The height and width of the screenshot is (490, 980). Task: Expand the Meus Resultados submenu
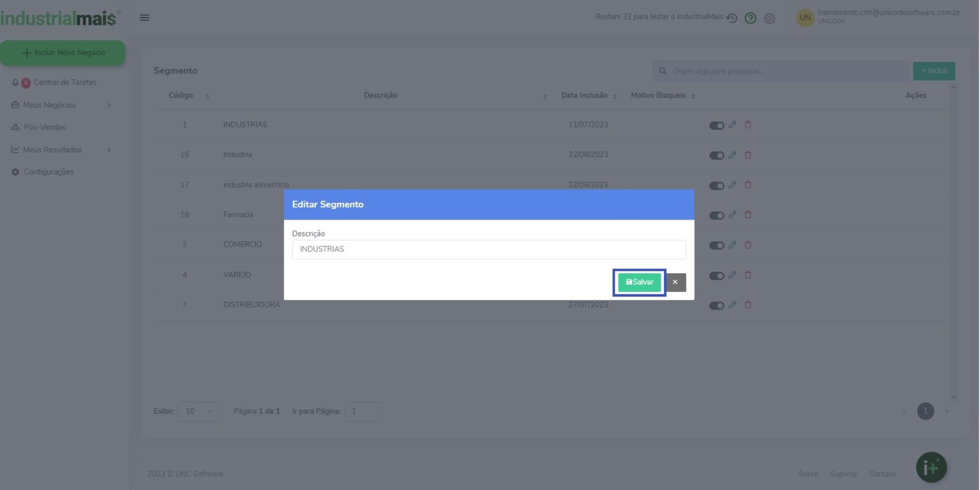point(61,150)
